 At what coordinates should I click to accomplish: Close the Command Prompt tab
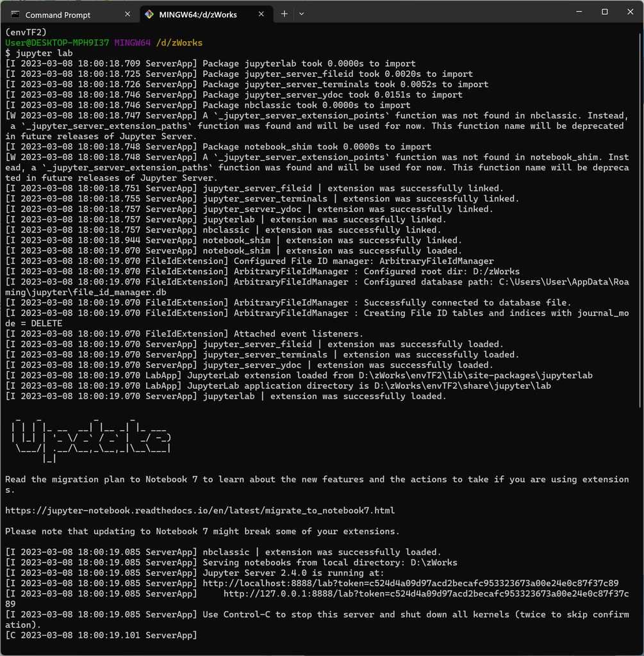point(128,14)
